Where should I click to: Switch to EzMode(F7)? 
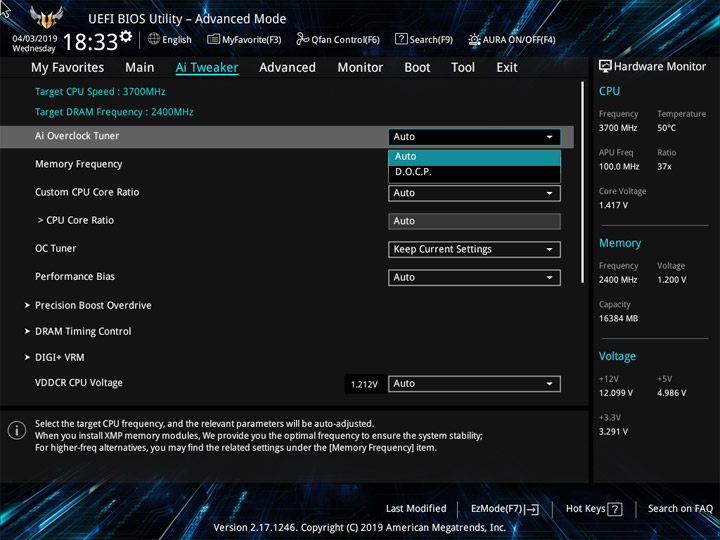tap(505, 509)
